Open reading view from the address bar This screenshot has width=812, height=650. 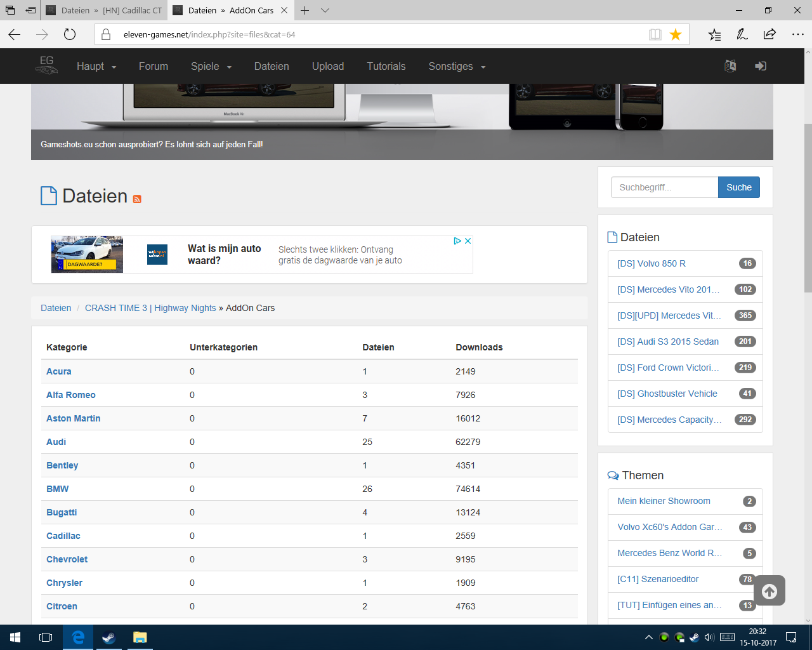(x=655, y=34)
